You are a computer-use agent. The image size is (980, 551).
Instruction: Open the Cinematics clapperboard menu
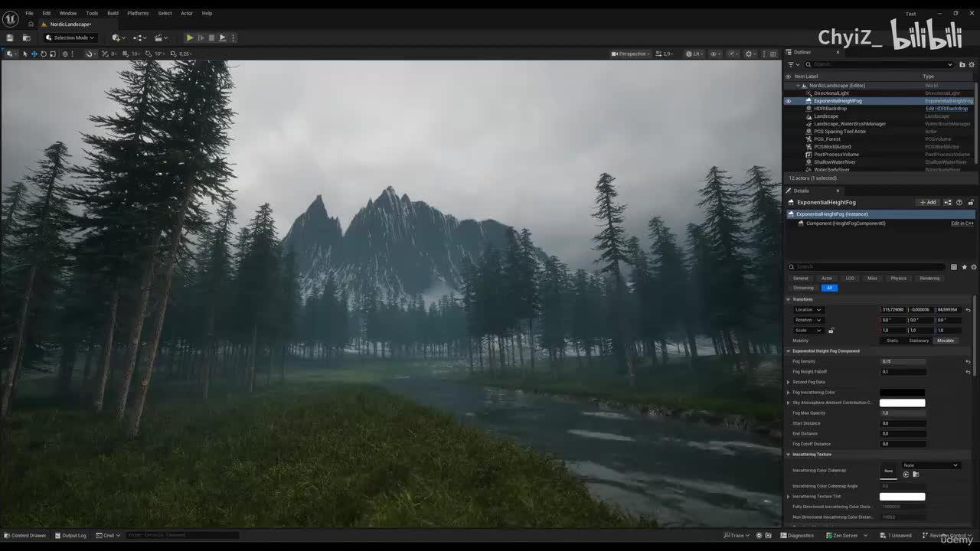coord(161,37)
